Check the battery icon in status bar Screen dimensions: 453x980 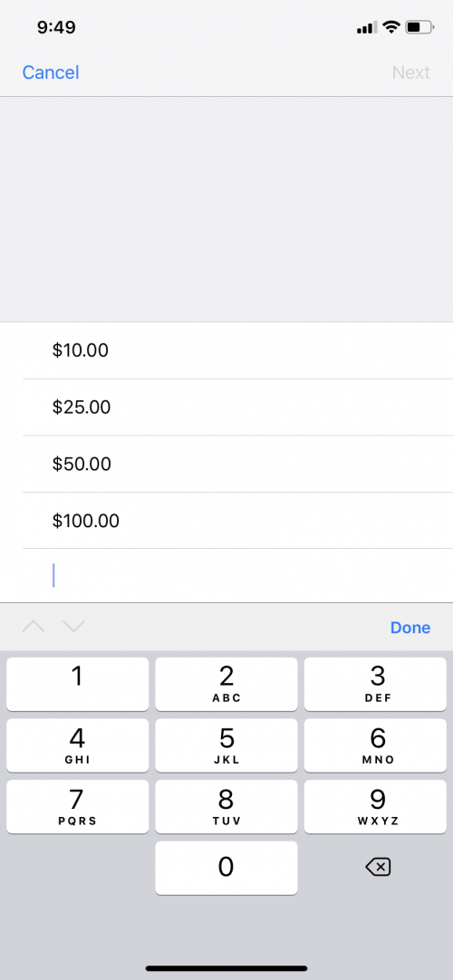click(x=419, y=27)
